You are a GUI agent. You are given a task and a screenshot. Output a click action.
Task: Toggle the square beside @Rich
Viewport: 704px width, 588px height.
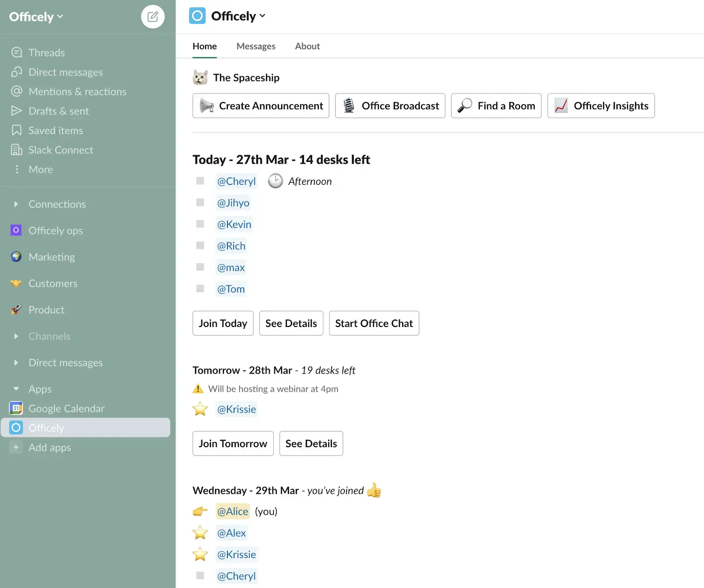tap(200, 246)
